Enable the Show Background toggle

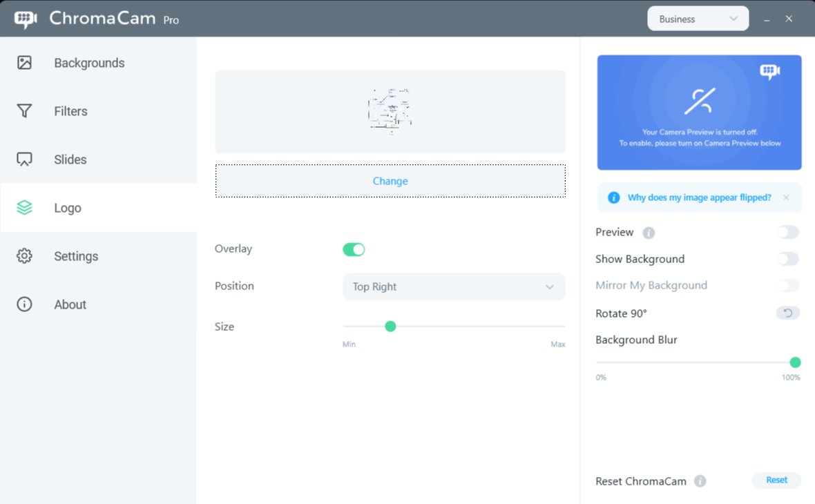click(788, 258)
